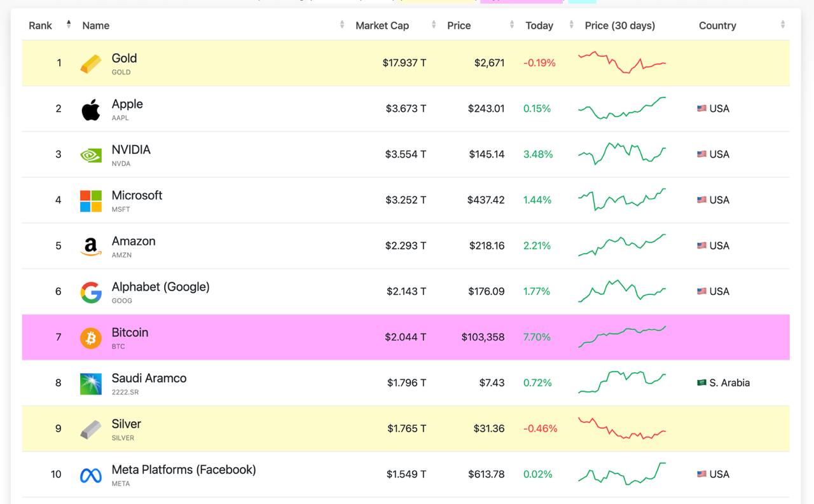The width and height of the screenshot is (814, 504).
Task: Click the Saudi Arabia flag icon
Action: 702,383
